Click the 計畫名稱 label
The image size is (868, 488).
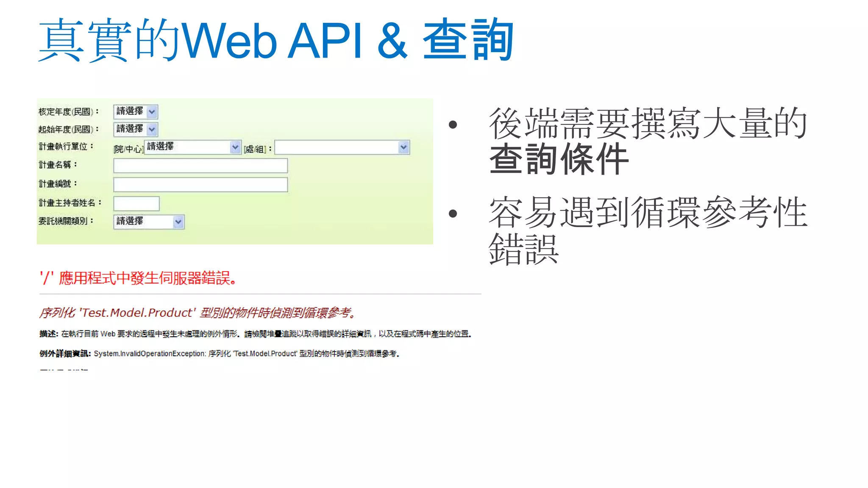point(58,165)
